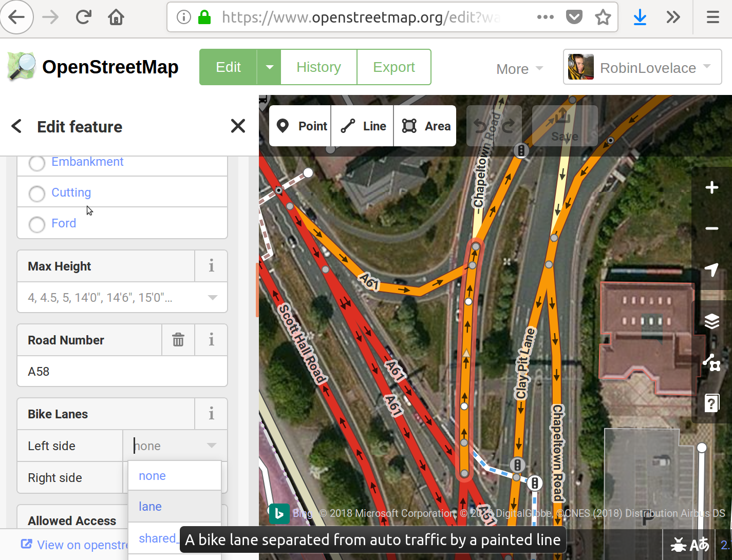Image resolution: width=732 pixels, height=560 pixels.
Task: Report a bug icon
Action: [x=679, y=545]
